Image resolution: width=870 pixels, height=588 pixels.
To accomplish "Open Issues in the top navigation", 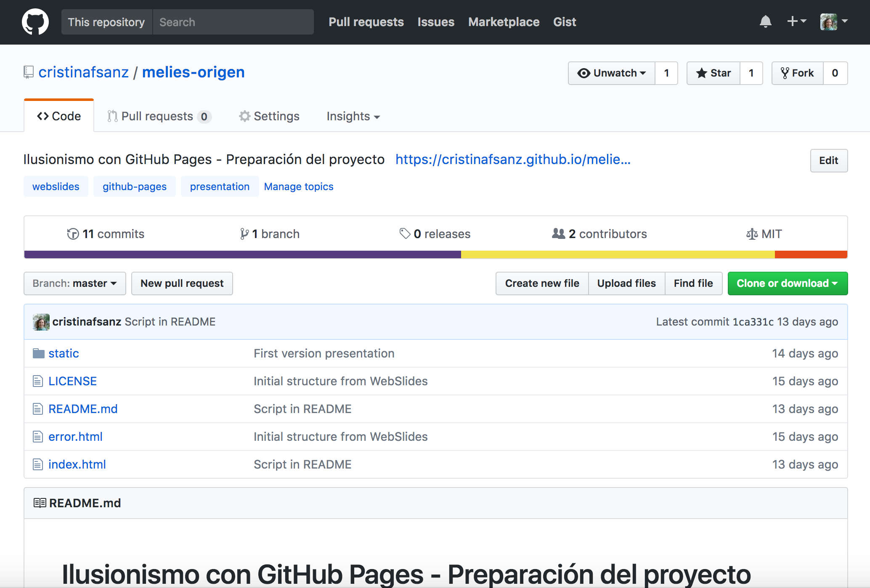I will click(x=436, y=22).
